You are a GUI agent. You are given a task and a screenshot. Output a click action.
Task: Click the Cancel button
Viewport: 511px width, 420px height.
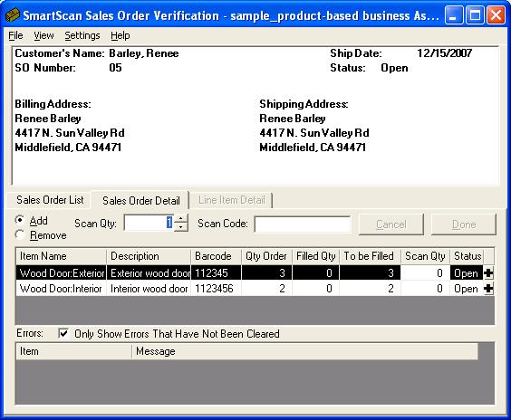click(391, 224)
